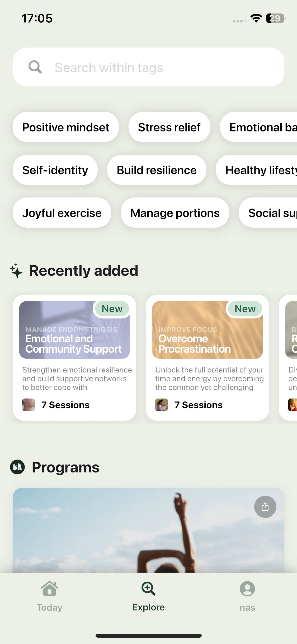This screenshot has height=644, width=297.
Task: Tap coach avatar on Endometriosis card
Action: 29,405
